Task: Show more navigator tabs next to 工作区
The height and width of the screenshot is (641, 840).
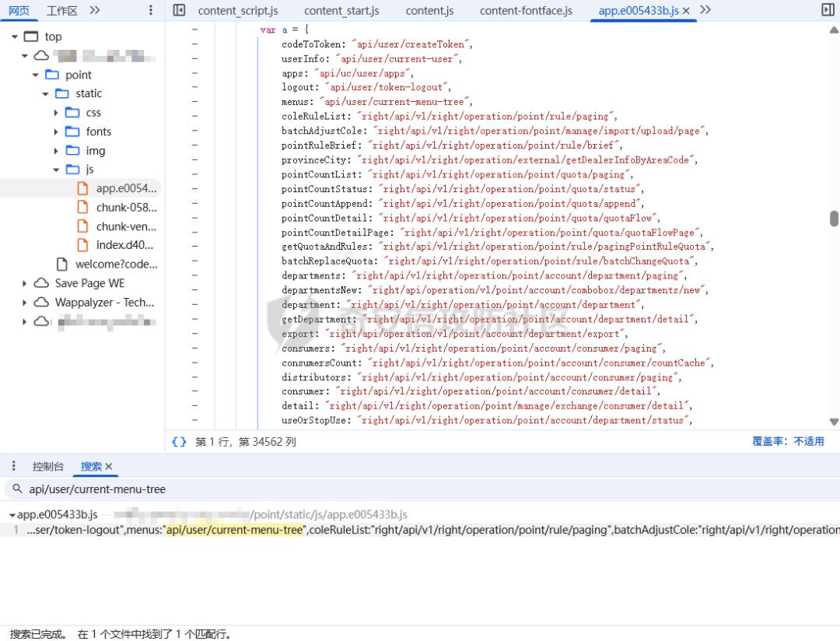Action: pos(95,10)
